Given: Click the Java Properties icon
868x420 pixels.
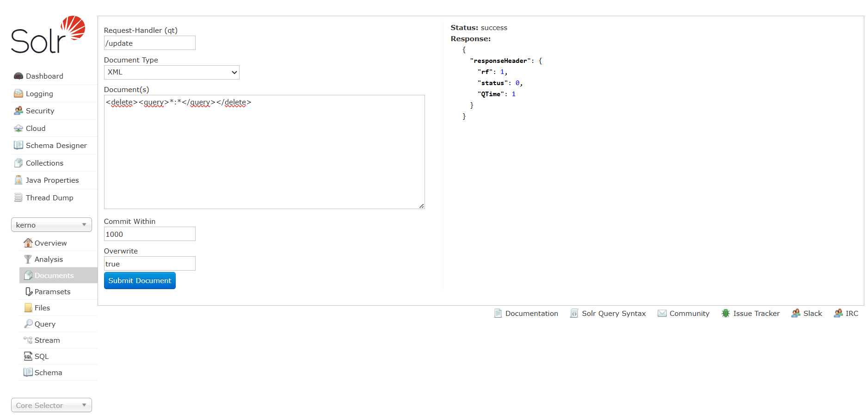Looking at the screenshot, I should tap(18, 180).
